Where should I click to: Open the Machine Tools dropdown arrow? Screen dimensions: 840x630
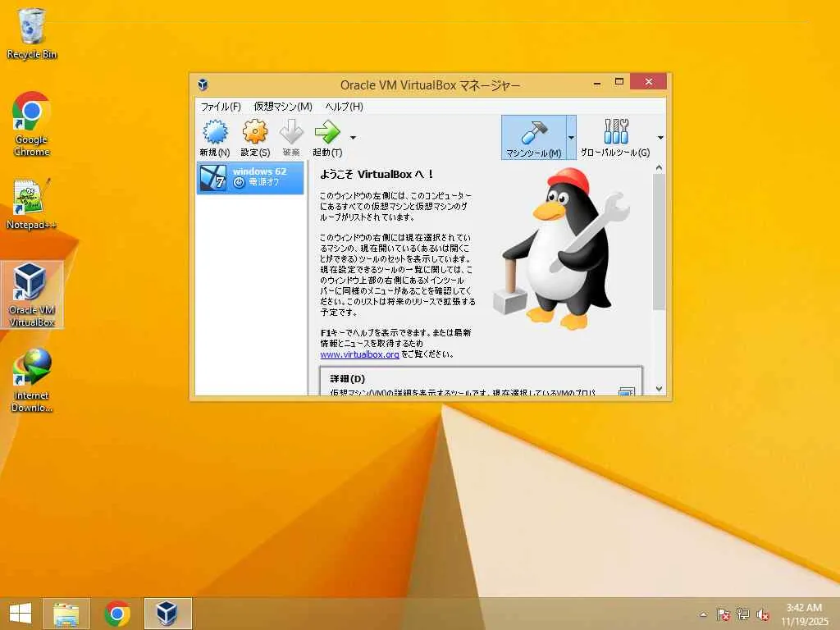571,138
